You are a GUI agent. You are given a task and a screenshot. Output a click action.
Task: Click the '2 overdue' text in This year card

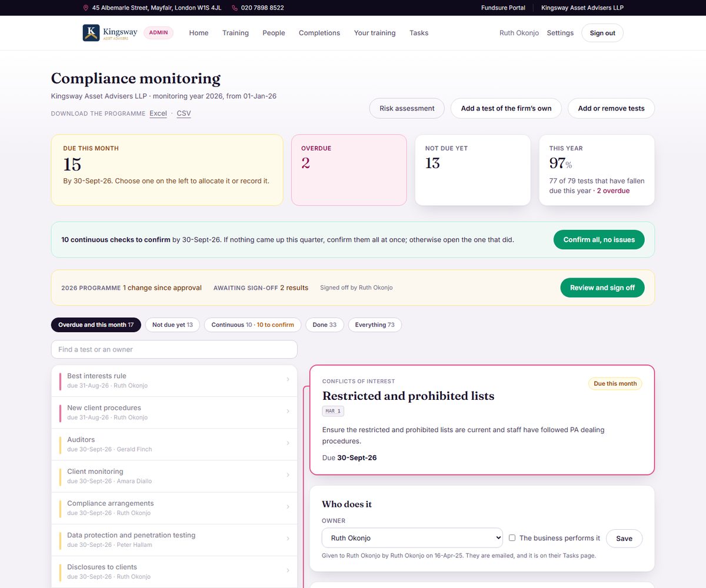point(613,191)
